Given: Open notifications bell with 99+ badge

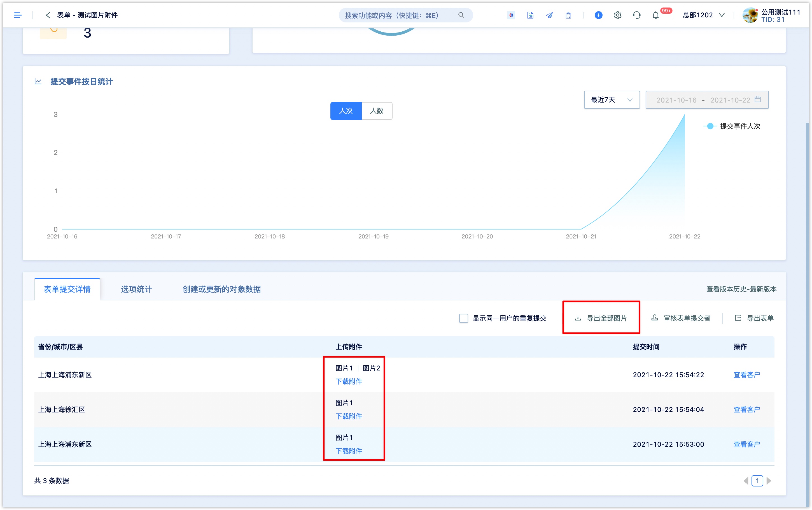Looking at the screenshot, I should pos(656,15).
